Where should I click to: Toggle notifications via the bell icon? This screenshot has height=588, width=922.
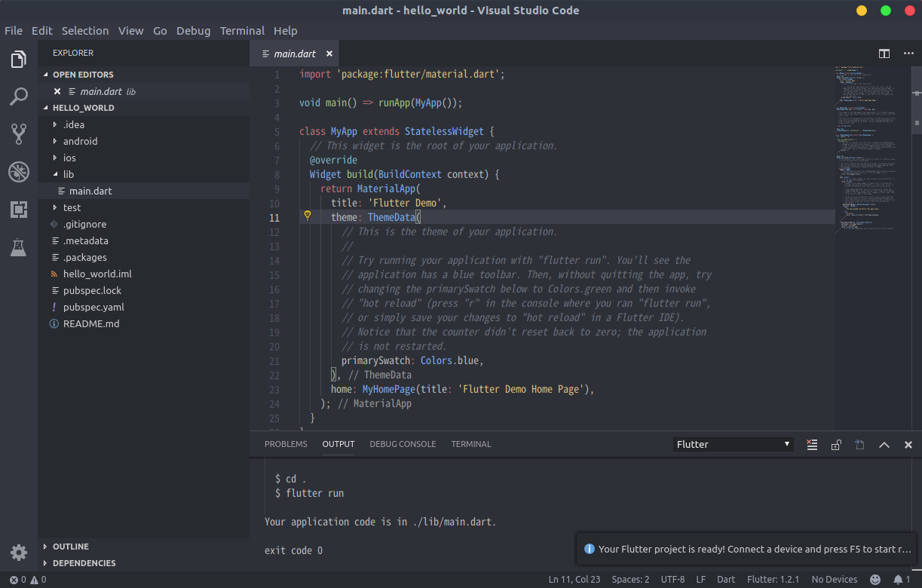pyautogui.click(x=896, y=579)
